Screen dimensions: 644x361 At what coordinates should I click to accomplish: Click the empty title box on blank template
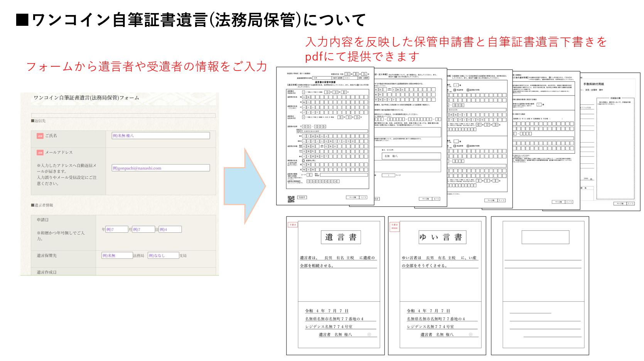click(x=545, y=237)
